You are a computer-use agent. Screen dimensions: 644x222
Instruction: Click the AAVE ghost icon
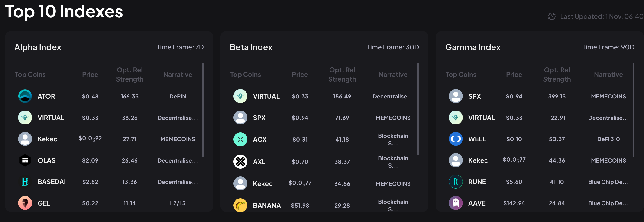(456, 203)
